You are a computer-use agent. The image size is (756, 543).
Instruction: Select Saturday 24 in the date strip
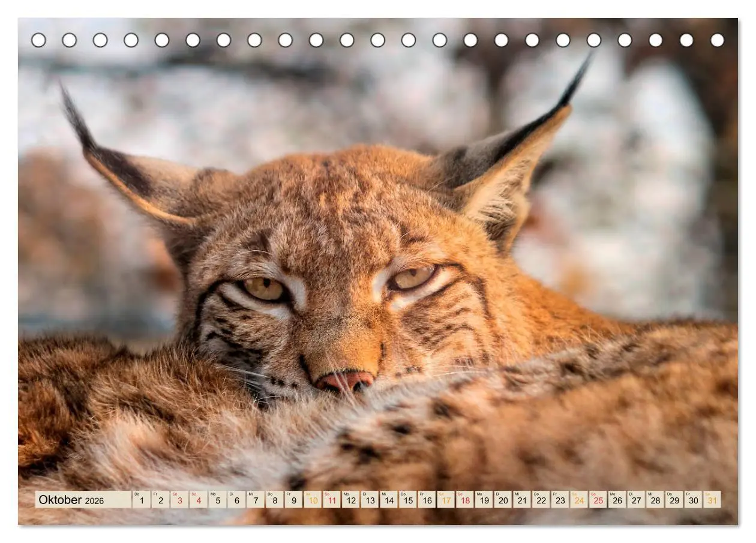580,499
